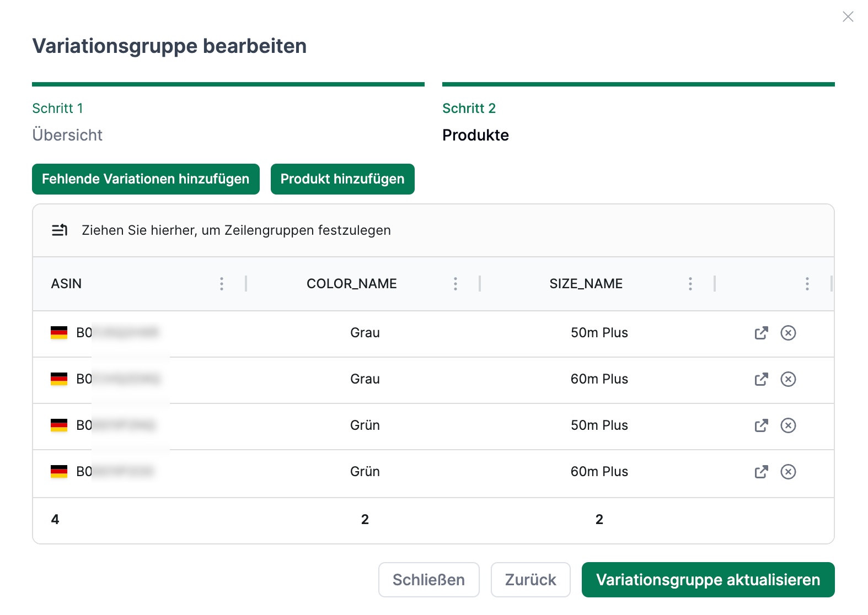Click '60m Plus' in the Grün row
The image size is (868, 615).
599,472
